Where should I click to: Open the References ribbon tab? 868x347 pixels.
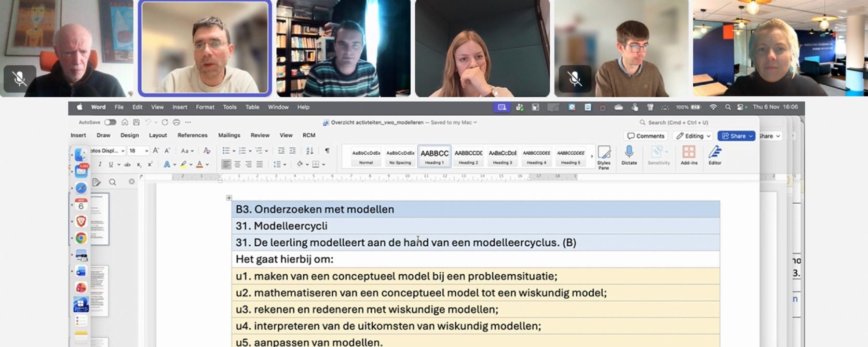pos(192,135)
